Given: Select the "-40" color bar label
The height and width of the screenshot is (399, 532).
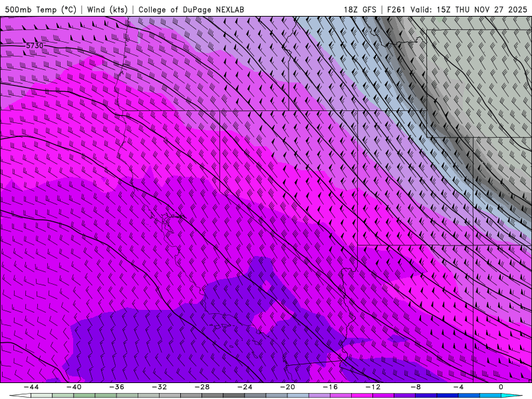Looking at the screenshot, I should (x=74, y=387).
